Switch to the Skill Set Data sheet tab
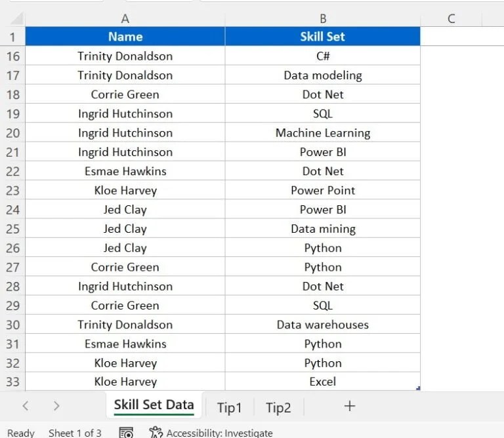The image size is (504, 438). tap(154, 405)
